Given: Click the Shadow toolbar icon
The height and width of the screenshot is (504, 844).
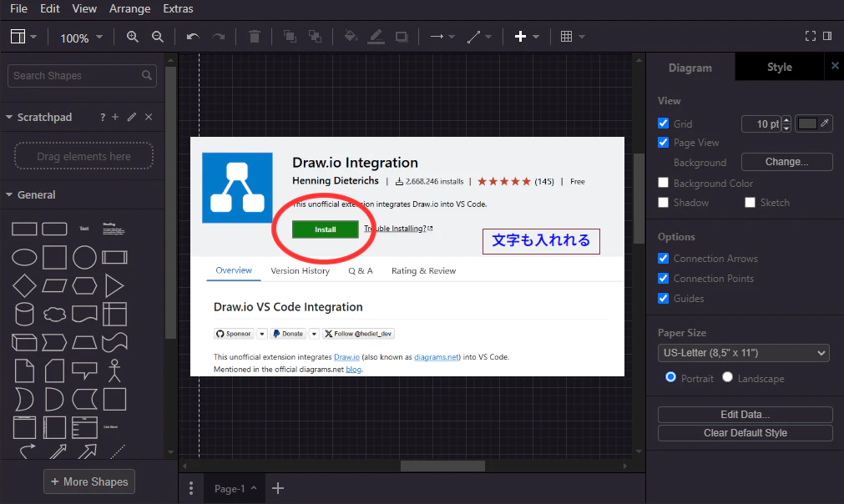Looking at the screenshot, I should pyautogui.click(x=402, y=37).
